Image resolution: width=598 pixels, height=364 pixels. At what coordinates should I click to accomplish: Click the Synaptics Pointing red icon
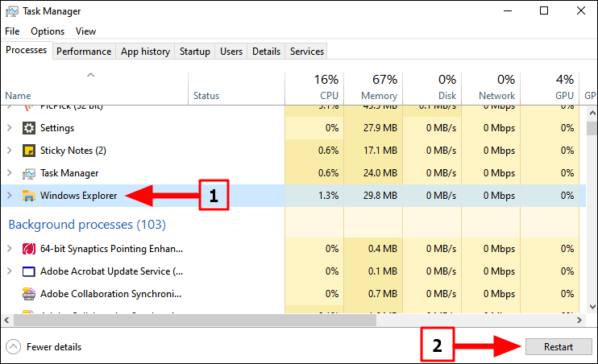pyautogui.click(x=28, y=249)
